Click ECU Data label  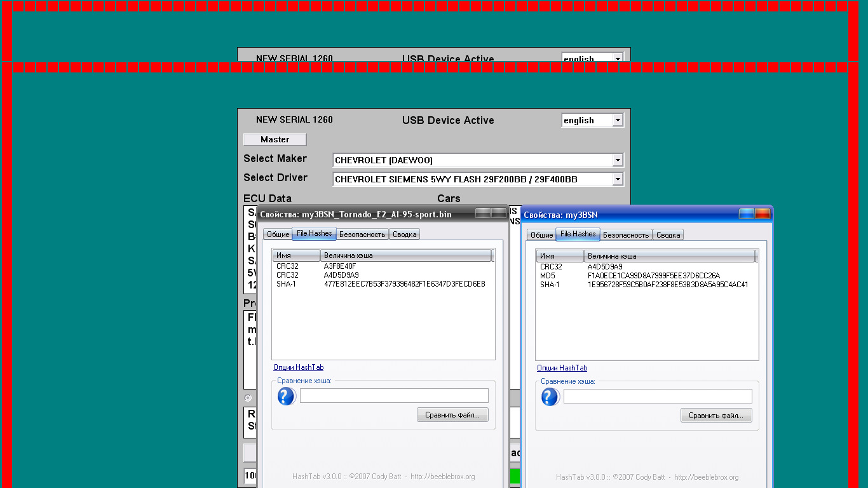pyautogui.click(x=268, y=198)
